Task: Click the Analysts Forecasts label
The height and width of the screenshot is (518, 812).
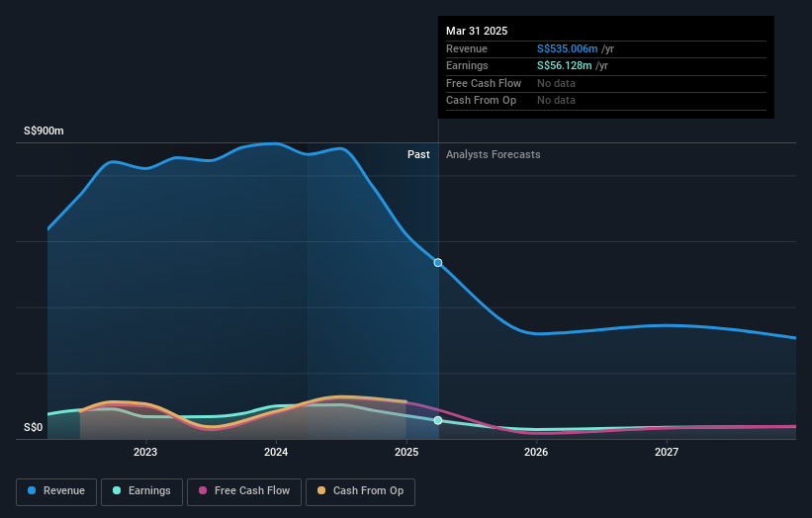Action: [493, 154]
